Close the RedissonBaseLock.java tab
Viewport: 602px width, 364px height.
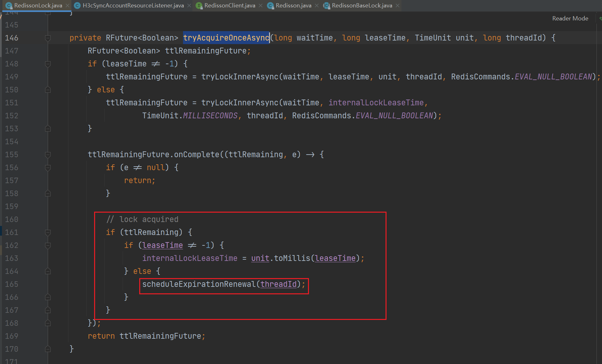point(398,6)
